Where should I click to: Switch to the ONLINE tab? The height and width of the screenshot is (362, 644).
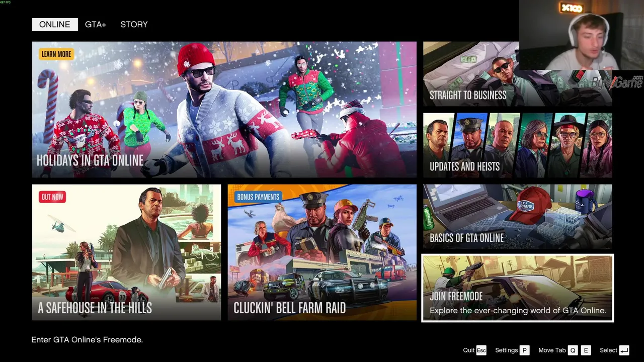55,24
